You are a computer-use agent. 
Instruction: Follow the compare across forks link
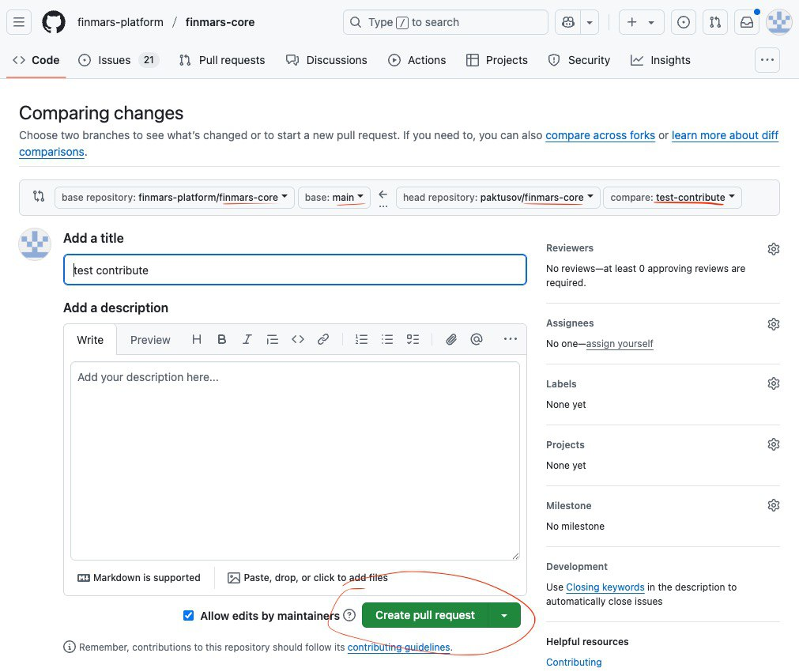pyautogui.click(x=600, y=136)
